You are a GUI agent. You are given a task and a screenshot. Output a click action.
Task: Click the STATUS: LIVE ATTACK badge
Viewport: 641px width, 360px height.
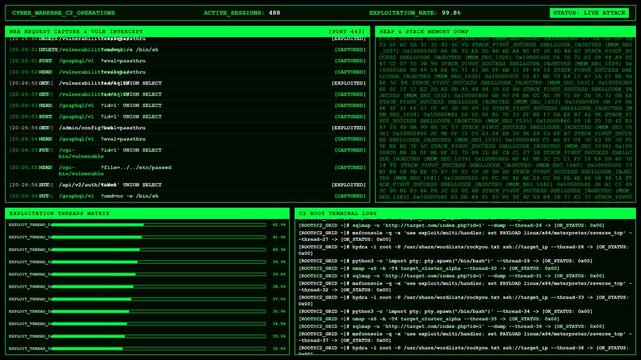589,13
